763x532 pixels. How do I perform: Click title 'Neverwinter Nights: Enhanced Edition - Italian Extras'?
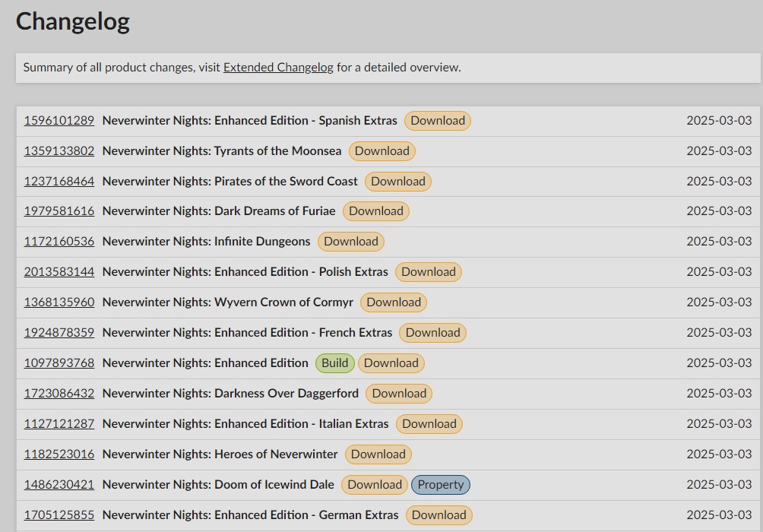[x=245, y=424]
